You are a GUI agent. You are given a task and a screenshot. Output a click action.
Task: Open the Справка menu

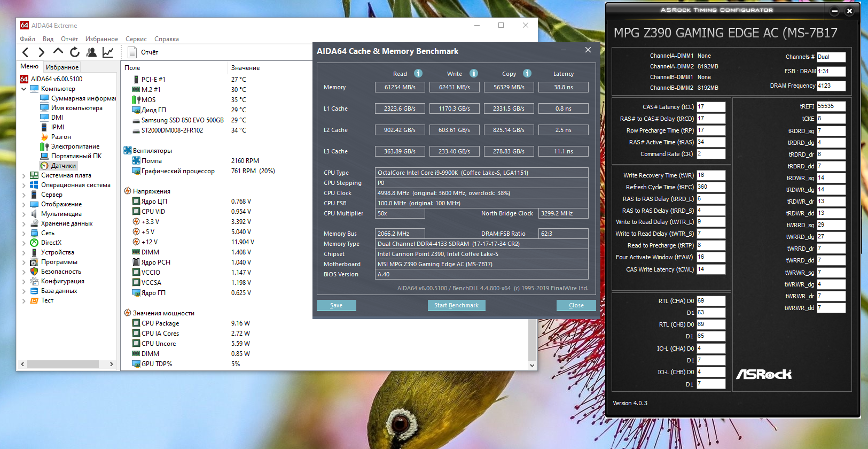(167, 39)
